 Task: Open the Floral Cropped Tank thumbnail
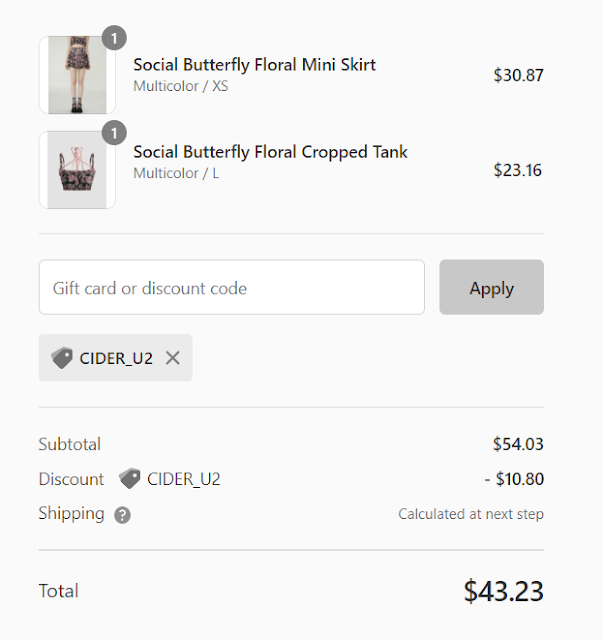pos(77,169)
